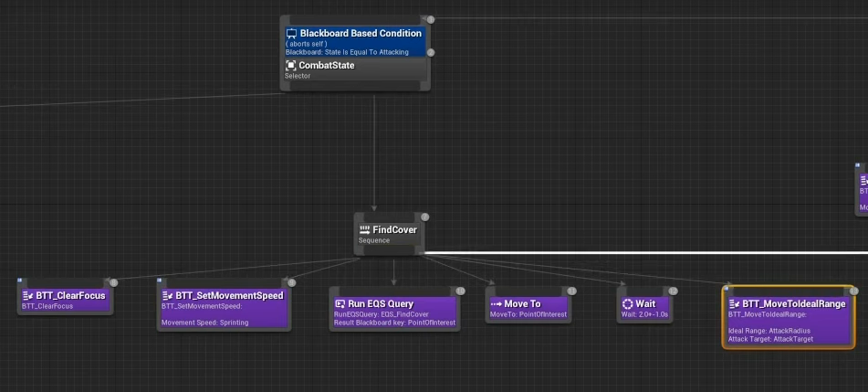
Task: Click Result Blackboard key: PointOfInterest text
Action: click(393, 323)
